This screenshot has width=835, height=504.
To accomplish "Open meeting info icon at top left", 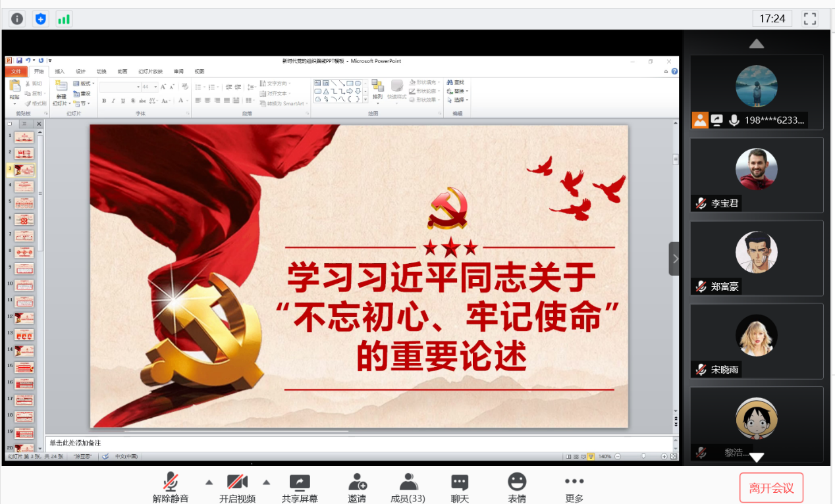I will tap(17, 18).
